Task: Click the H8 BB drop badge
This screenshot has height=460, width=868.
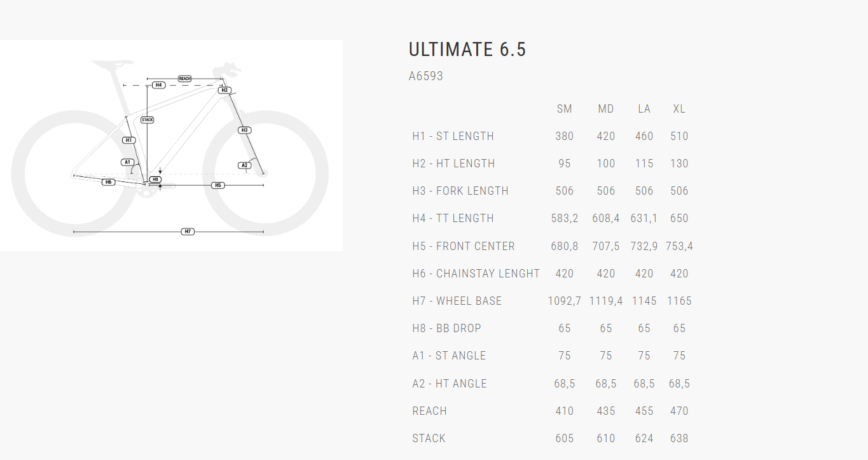Action: (x=155, y=179)
